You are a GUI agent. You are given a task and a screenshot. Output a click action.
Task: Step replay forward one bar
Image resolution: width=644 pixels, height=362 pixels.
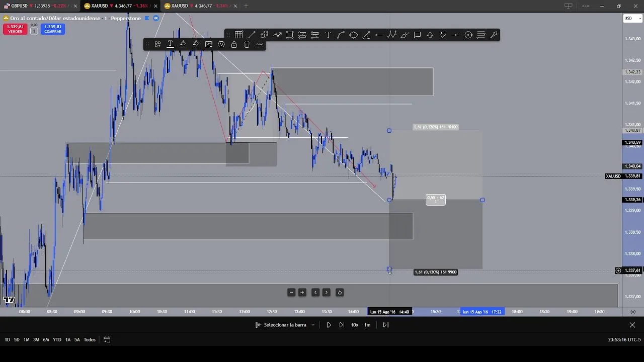(x=342, y=325)
